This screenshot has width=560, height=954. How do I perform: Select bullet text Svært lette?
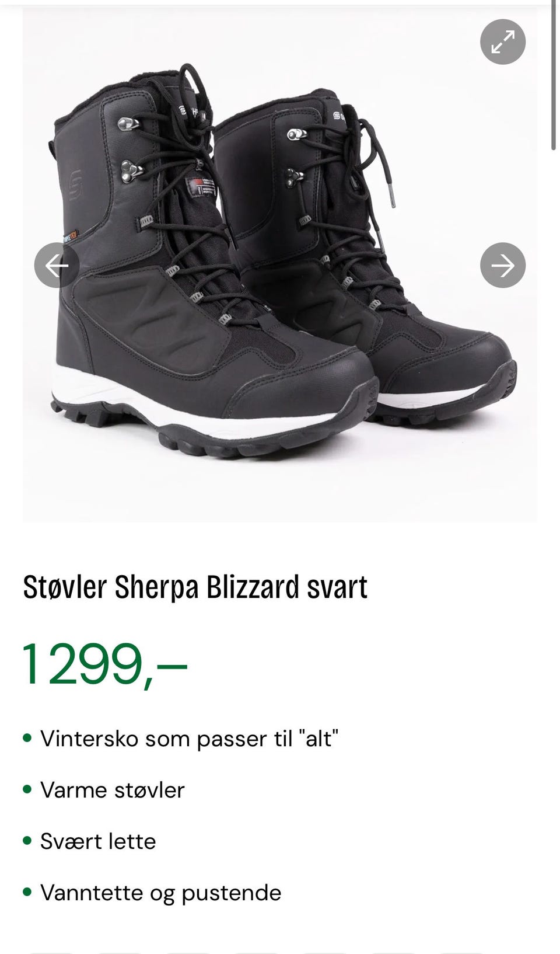tap(98, 841)
